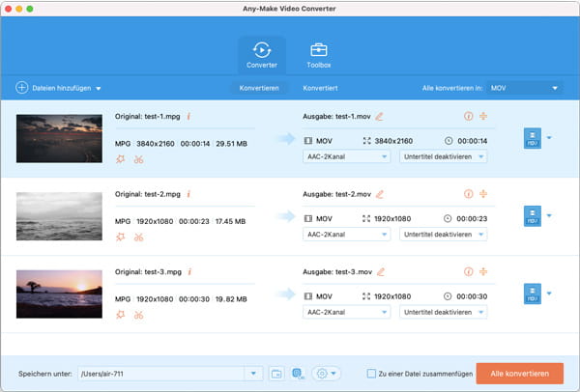Expand Dateien hinzufügen dropdown arrow
Screen dimensions: 580x392
99,88
